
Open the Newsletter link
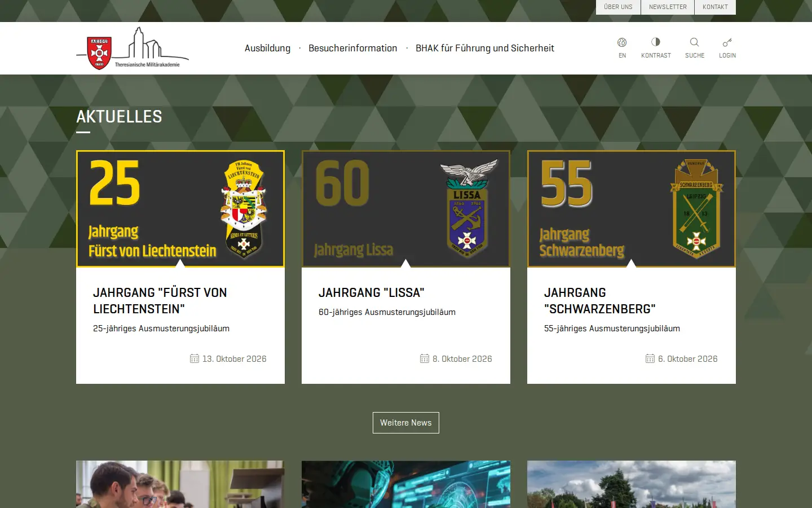pyautogui.click(x=668, y=7)
